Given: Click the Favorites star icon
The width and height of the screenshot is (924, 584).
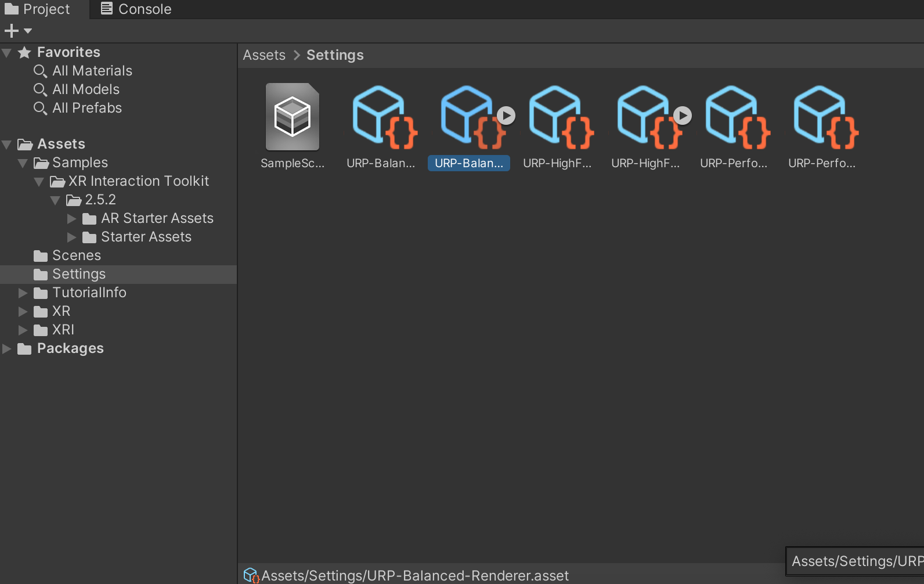Looking at the screenshot, I should (x=24, y=53).
